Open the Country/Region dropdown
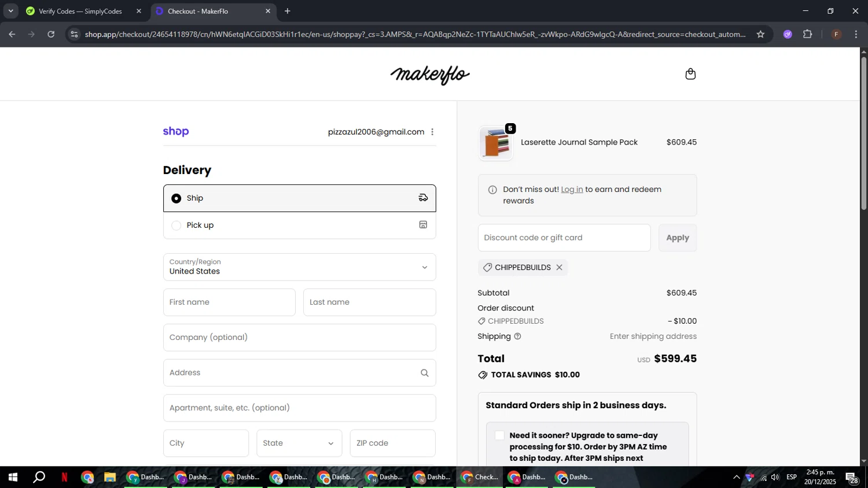This screenshot has height=488, width=868. pyautogui.click(x=299, y=267)
